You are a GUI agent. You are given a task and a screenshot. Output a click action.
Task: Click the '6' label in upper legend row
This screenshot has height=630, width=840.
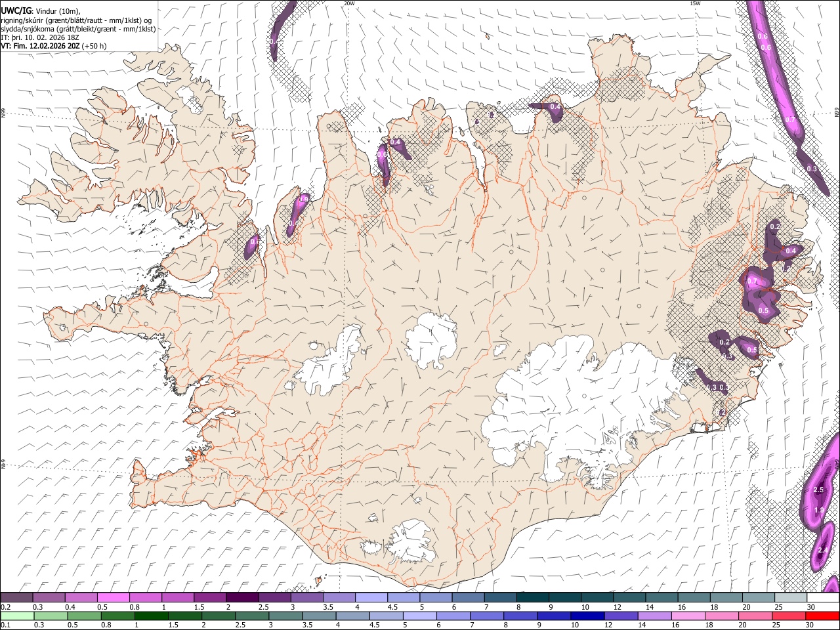click(455, 607)
